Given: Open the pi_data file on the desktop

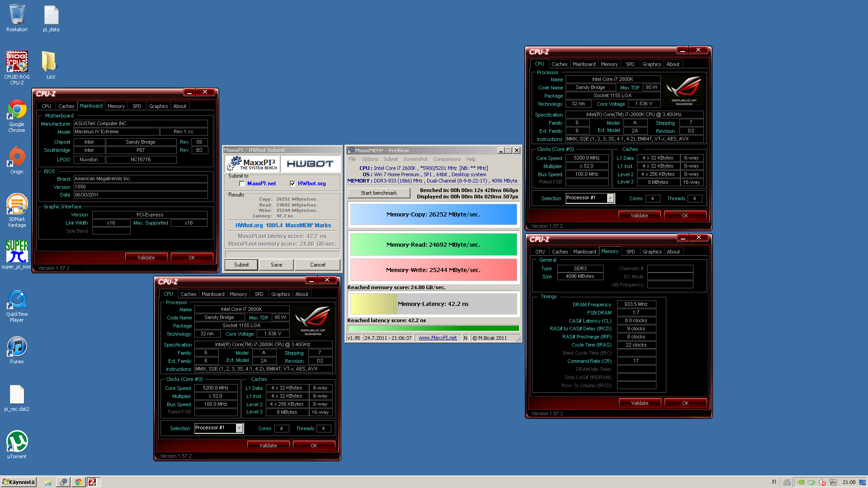Looking at the screenshot, I should click(51, 18).
